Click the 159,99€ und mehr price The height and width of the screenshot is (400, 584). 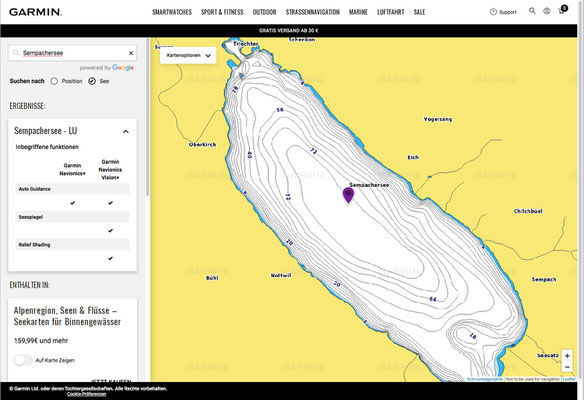point(41,340)
